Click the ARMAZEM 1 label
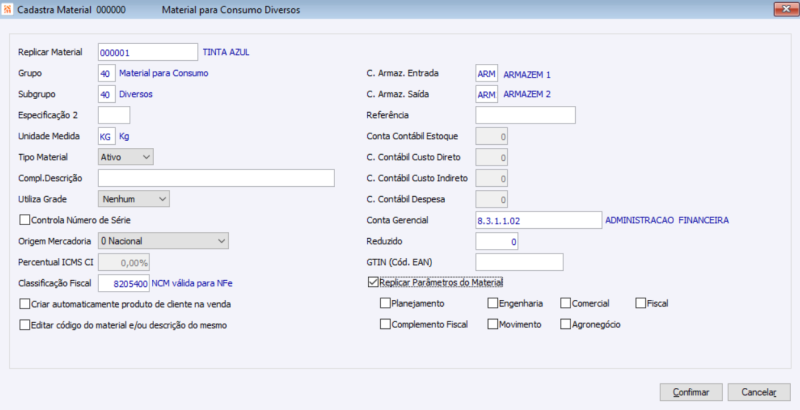 [527, 74]
